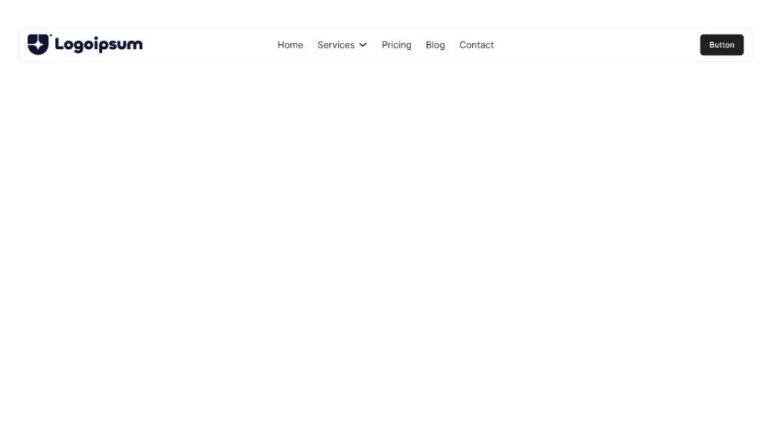
Task: Click the nav item between Services and Blog
Action: [x=396, y=45]
